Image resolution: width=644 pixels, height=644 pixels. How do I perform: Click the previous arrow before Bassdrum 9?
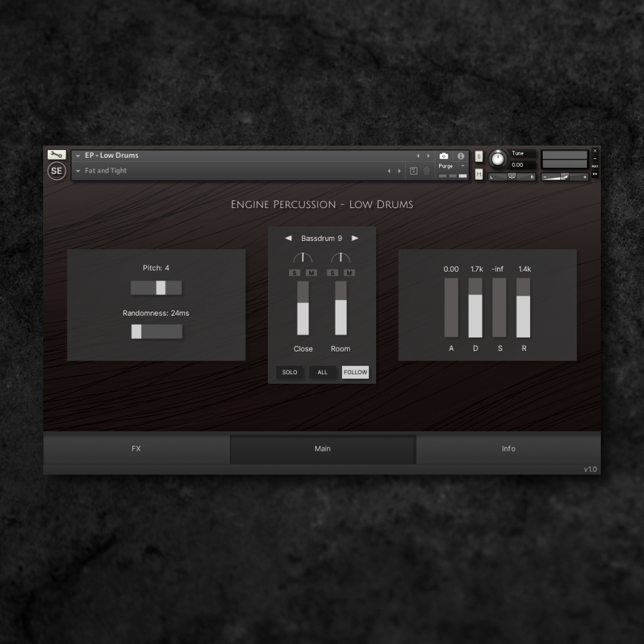click(x=288, y=238)
